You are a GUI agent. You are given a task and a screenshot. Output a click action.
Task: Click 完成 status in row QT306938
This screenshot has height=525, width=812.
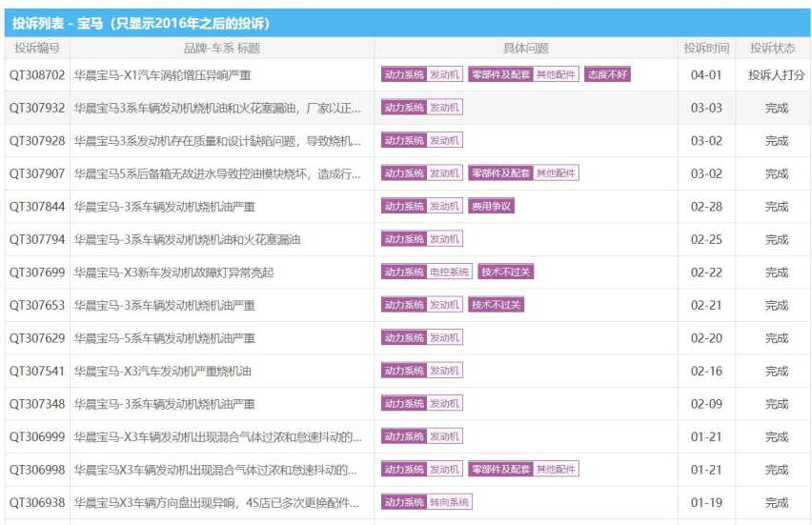coord(777,502)
